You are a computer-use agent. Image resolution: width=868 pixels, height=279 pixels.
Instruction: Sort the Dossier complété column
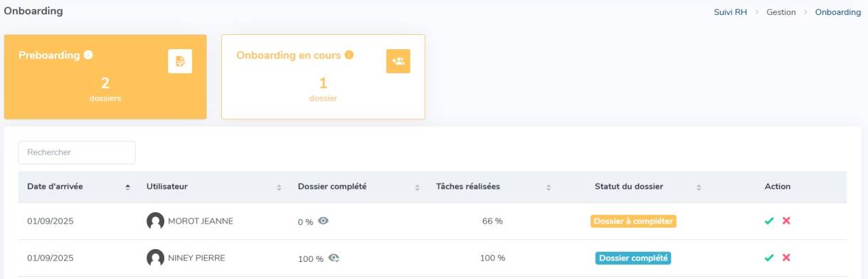click(x=417, y=187)
